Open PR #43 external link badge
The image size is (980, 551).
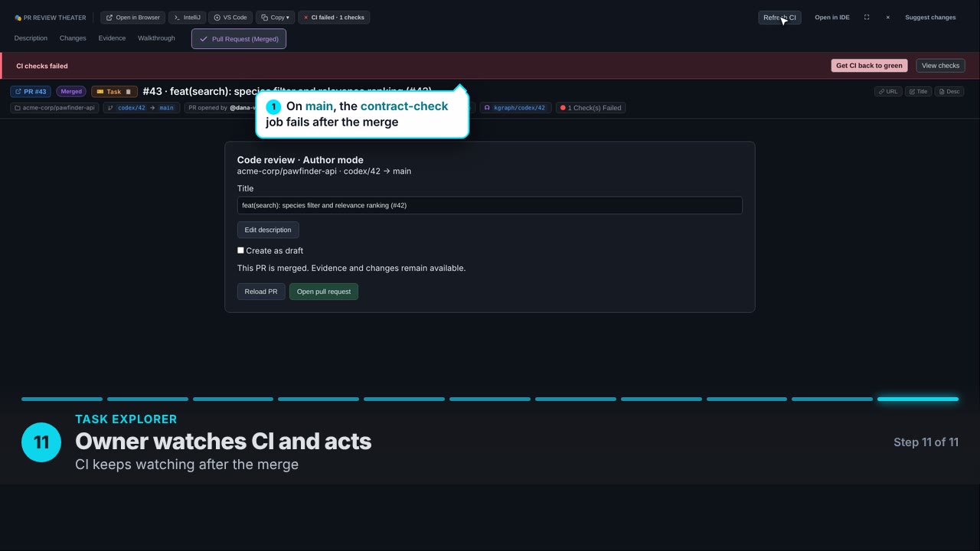point(31,92)
